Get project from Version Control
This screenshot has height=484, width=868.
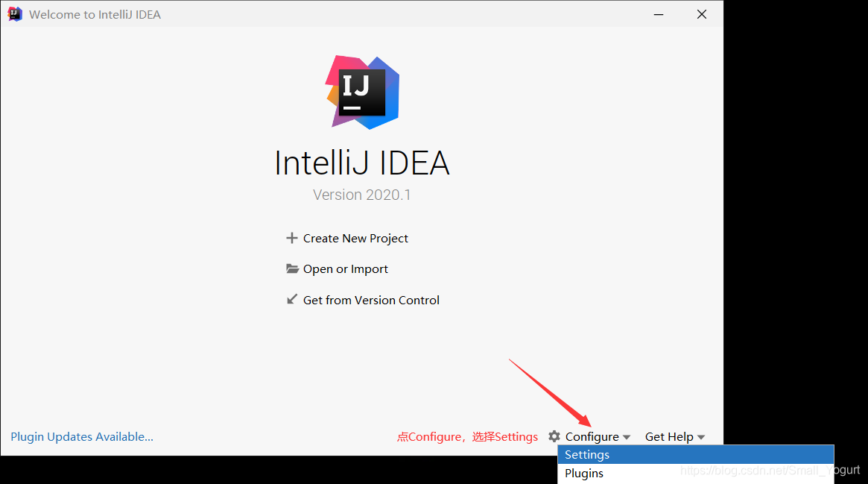371,300
